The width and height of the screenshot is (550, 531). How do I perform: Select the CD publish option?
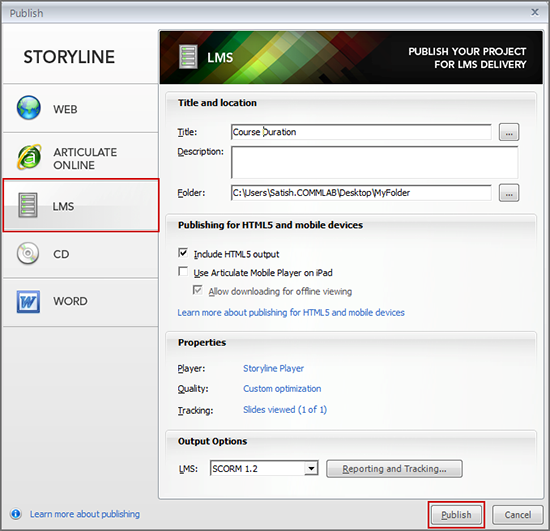pos(81,254)
